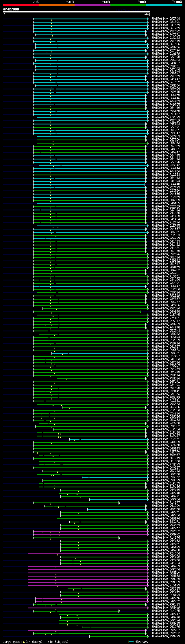The image size is (185, 644).
Task: Select label UniRef100_P09755
Action: [x=166, y=105]
